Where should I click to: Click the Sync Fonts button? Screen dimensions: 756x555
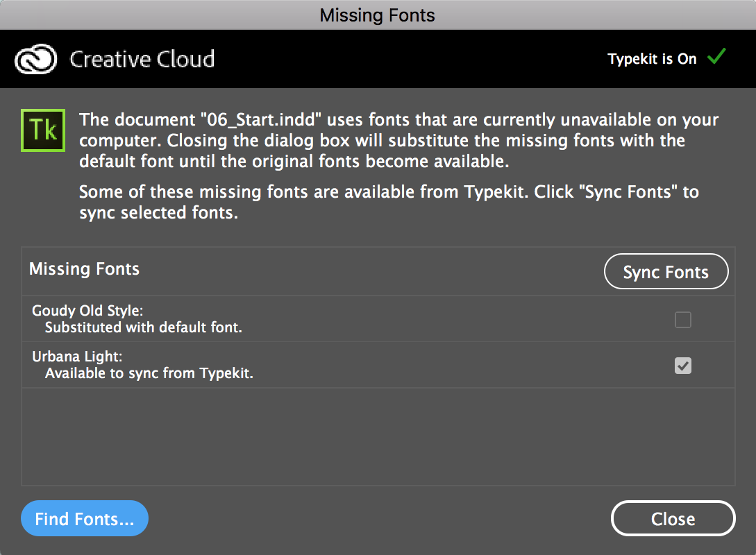666,272
